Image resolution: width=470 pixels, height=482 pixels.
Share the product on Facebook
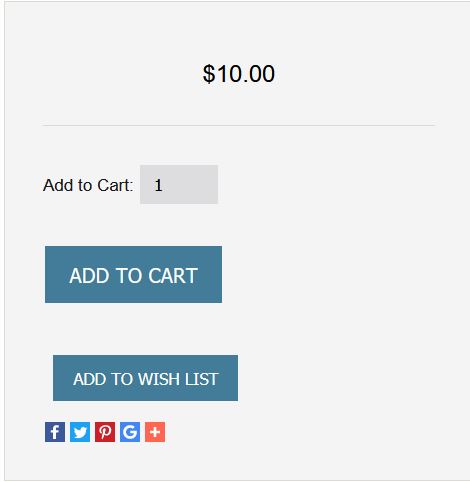55,432
